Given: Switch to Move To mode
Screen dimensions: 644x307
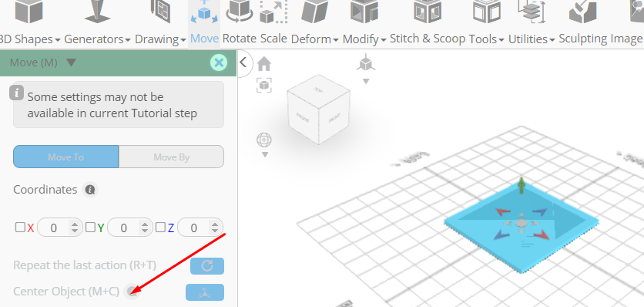Looking at the screenshot, I should pos(65,157).
